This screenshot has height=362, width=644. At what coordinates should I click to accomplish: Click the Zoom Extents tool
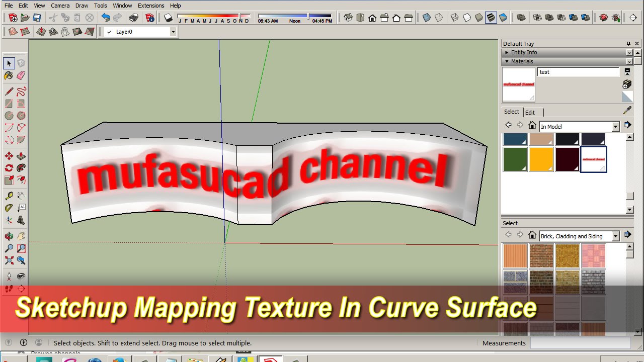point(9,260)
